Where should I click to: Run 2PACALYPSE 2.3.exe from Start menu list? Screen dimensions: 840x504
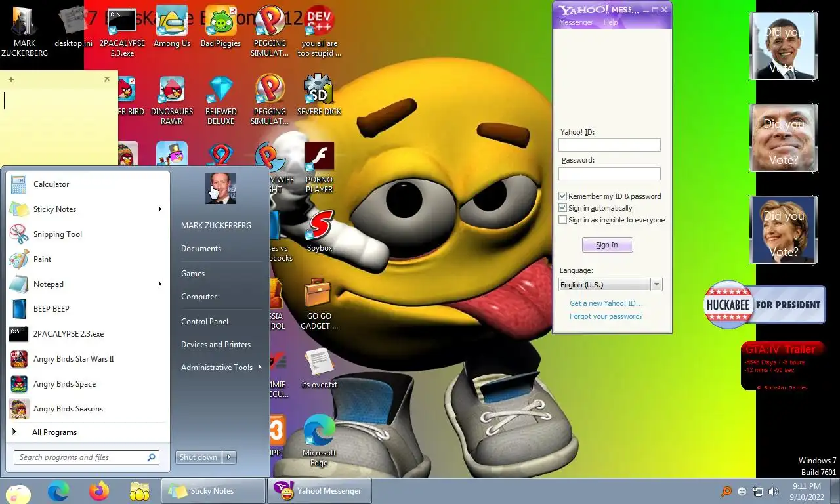coord(88,334)
